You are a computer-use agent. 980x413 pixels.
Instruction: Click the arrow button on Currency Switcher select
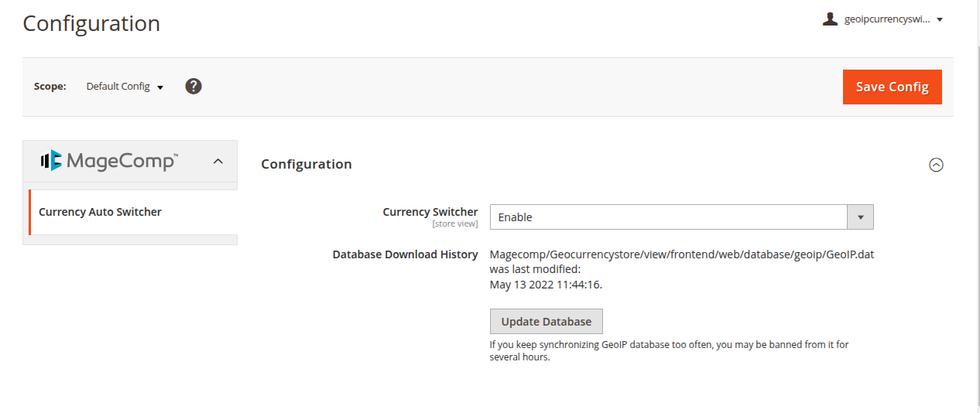click(861, 217)
